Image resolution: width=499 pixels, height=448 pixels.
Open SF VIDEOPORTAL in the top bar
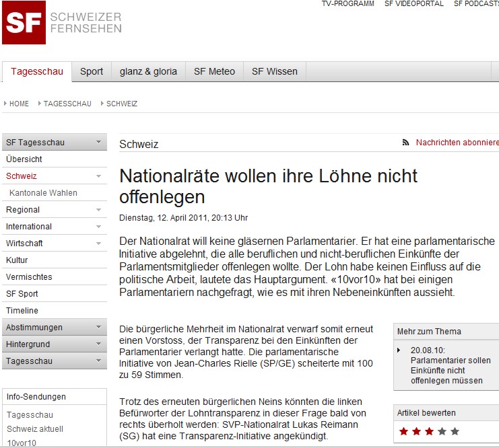[x=414, y=4]
